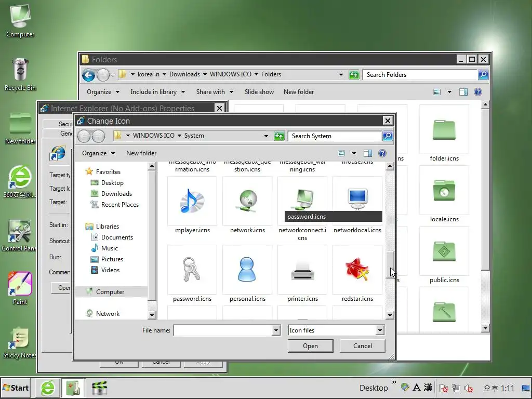
Task: Click the help icon in Change Icon dialog
Action: pos(382,153)
